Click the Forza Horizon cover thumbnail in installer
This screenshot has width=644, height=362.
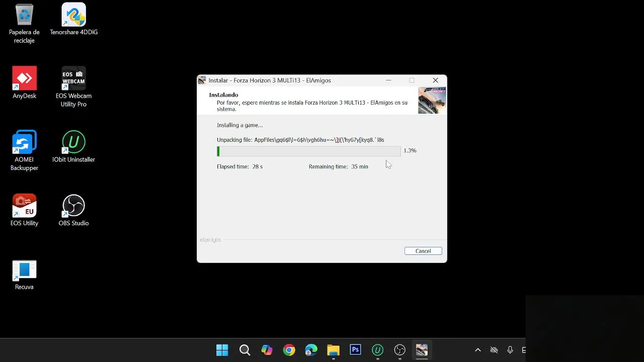point(432,101)
